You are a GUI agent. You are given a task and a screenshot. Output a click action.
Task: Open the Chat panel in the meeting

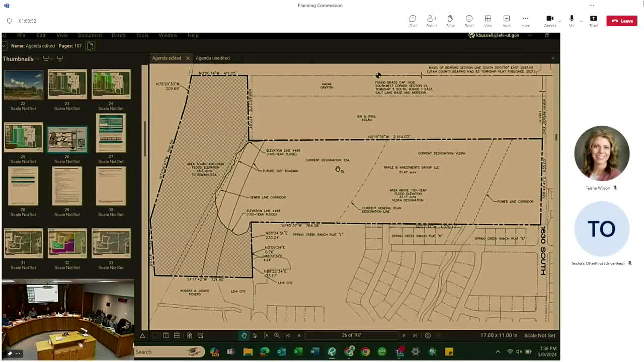coord(413,20)
